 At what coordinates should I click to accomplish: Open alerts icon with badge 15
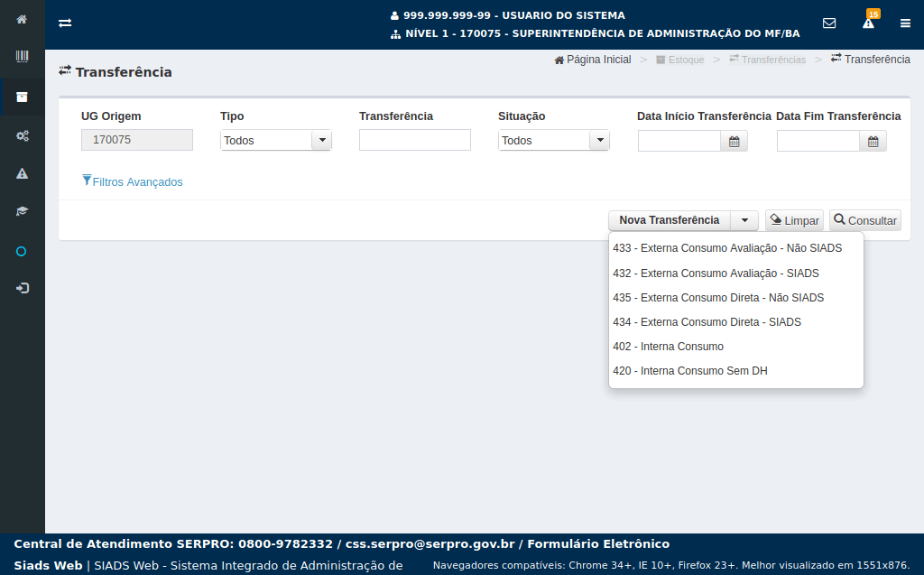[x=869, y=21]
